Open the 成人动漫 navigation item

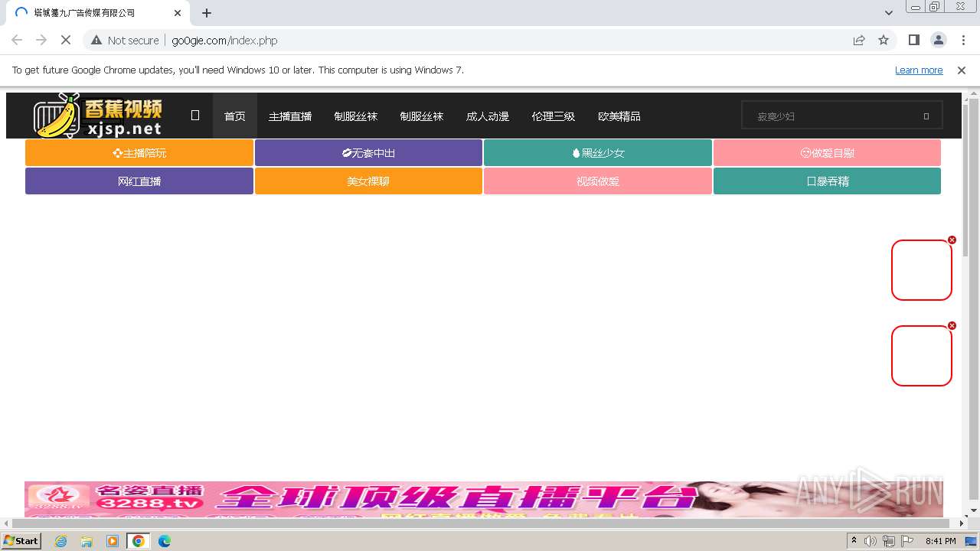point(488,116)
